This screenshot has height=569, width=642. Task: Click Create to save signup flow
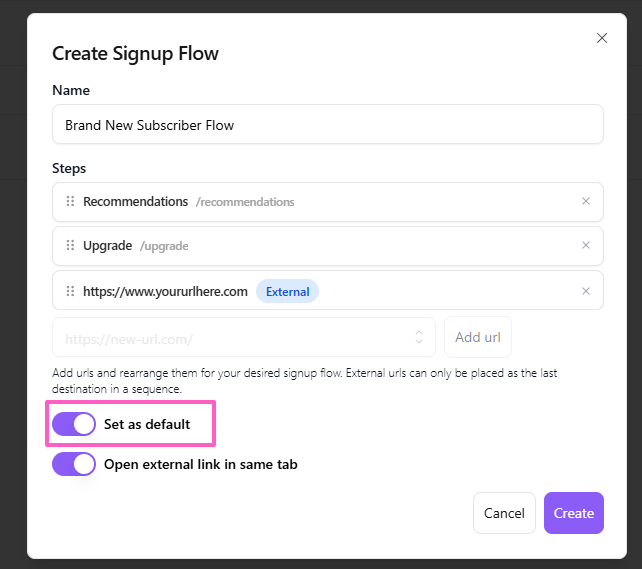pyautogui.click(x=574, y=513)
